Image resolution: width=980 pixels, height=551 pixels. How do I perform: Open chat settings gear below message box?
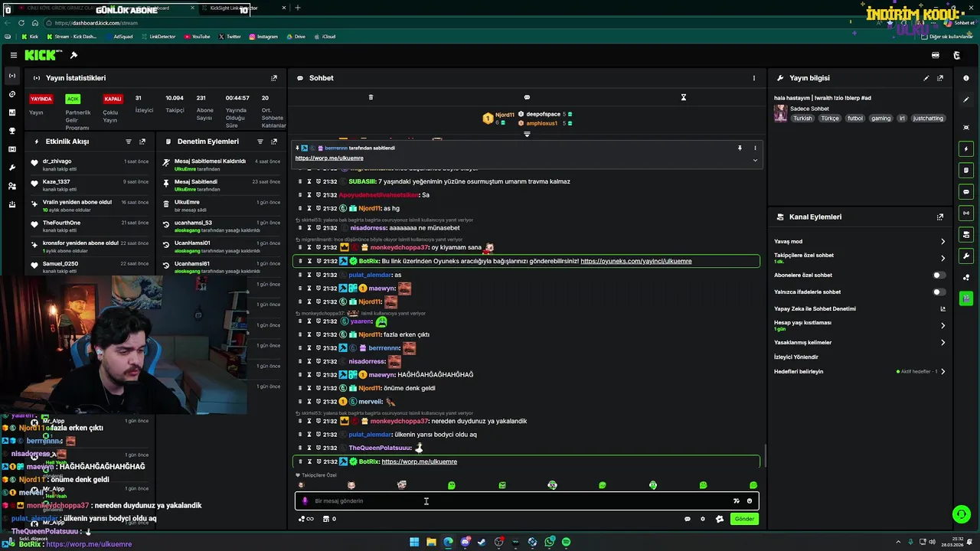tap(703, 519)
